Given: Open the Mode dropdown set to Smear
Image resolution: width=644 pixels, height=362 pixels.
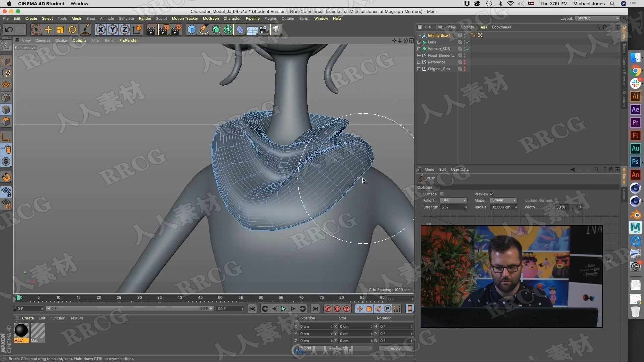Looking at the screenshot, I should (502, 200).
